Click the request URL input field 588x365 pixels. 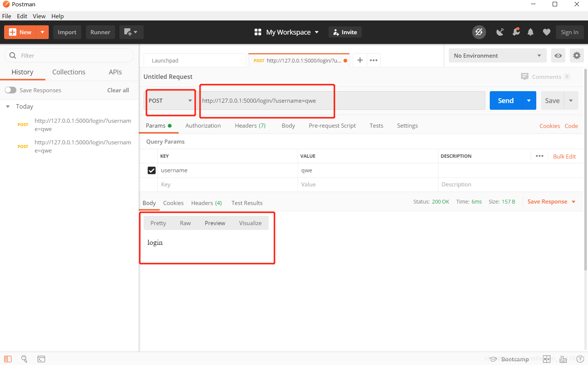click(341, 100)
